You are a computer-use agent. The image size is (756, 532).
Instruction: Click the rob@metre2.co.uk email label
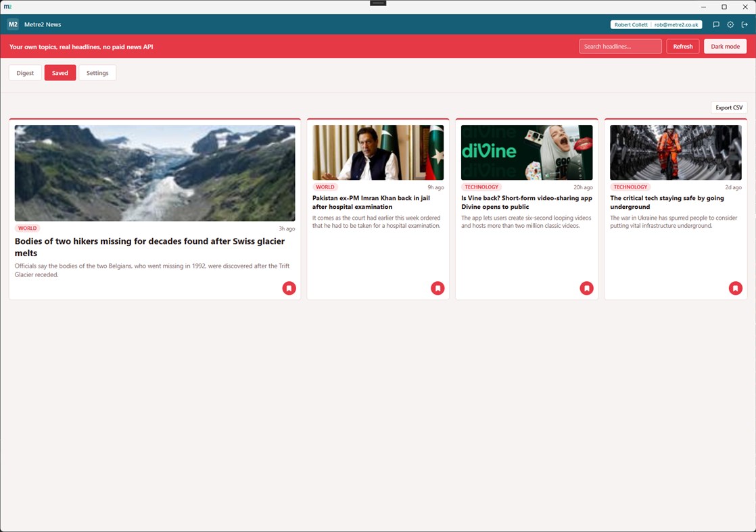click(x=676, y=24)
